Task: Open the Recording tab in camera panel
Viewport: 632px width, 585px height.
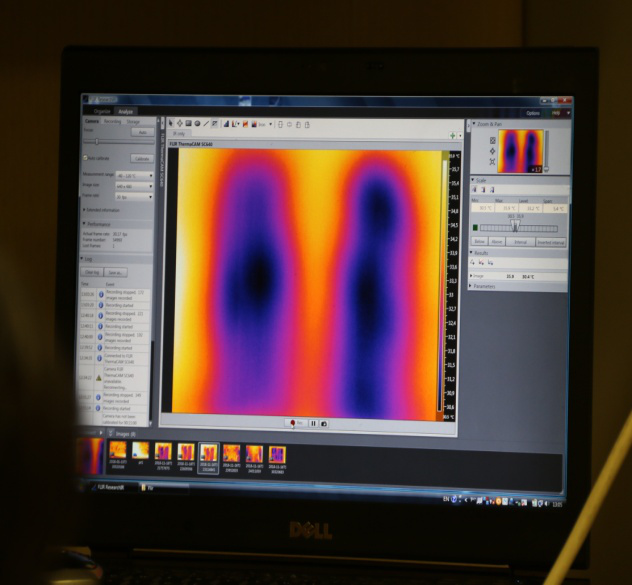Action: (x=113, y=121)
